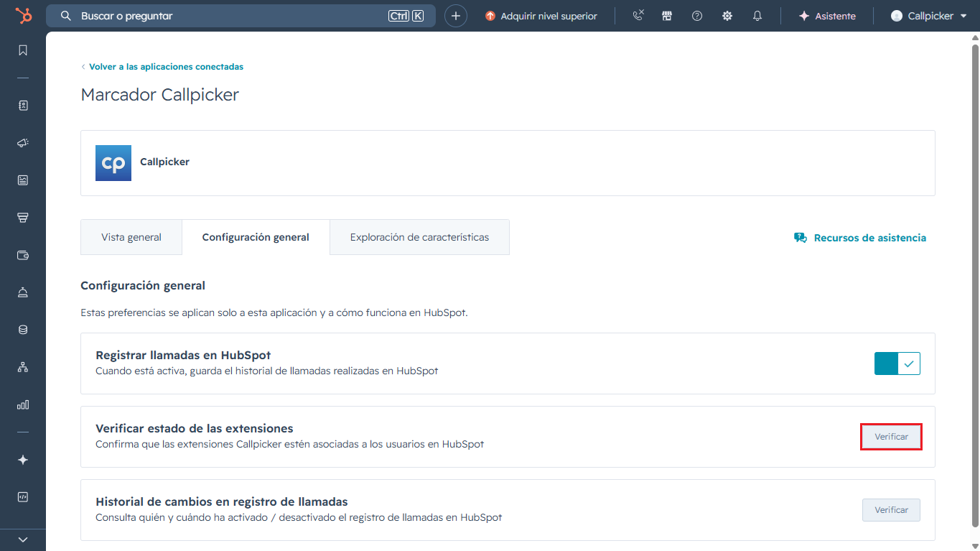
Task: Click the 'Estas preferencias se aplican' description text
Action: click(274, 312)
